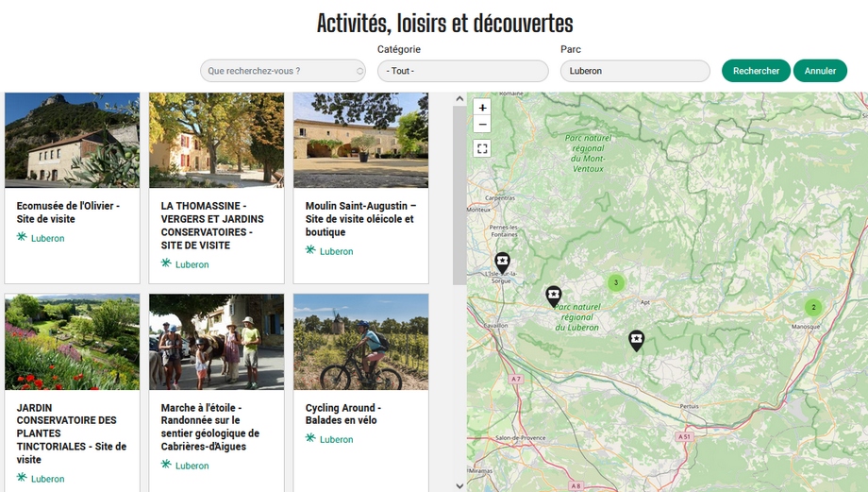The width and height of the screenshot is (868, 492).
Task: Open 'Moulin Saint-Augustin' title link
Action: pyautogui.click(x=361, y=219)
